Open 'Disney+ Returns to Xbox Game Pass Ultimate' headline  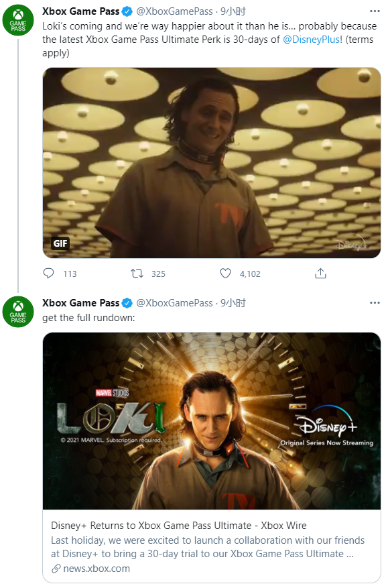[179, 526]
